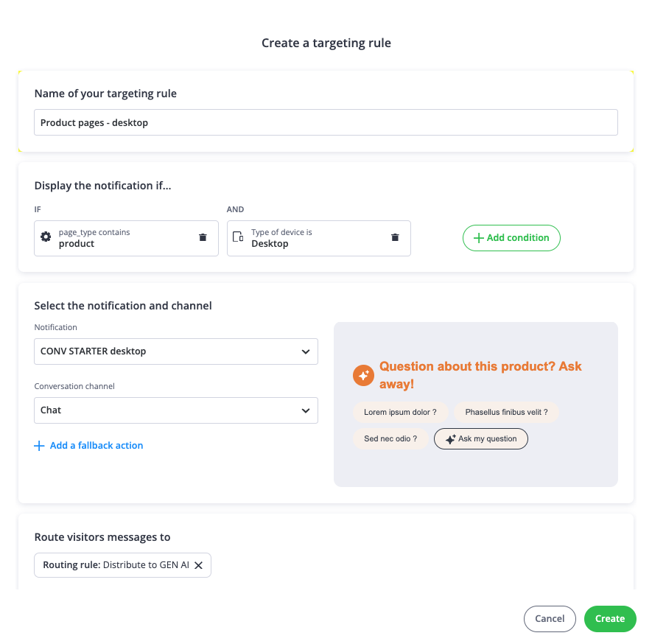Image resolution: width=652 pixels, height=644 pixels.
Task: Cancel the targeting rule creation
Action: [550, 619]
